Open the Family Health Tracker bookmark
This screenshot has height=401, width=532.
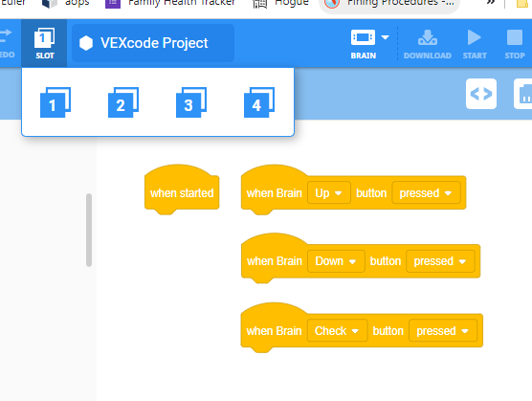click(x=170, y=4)
